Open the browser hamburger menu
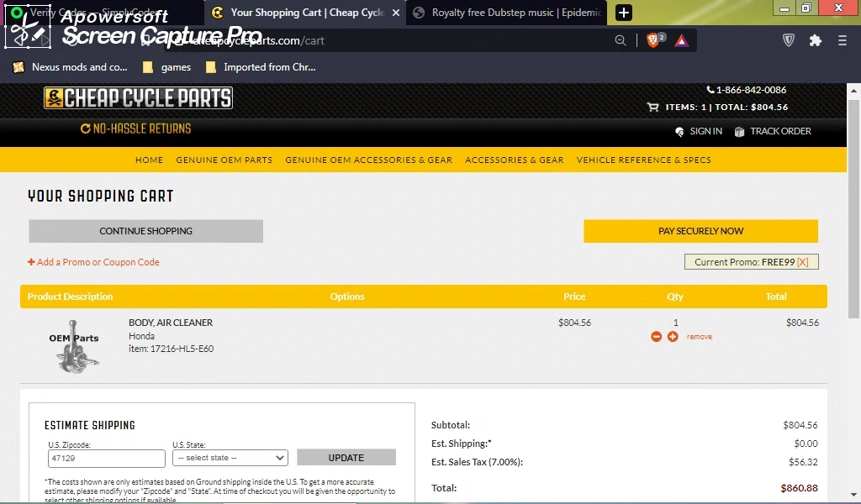 [x=843, y=40]
